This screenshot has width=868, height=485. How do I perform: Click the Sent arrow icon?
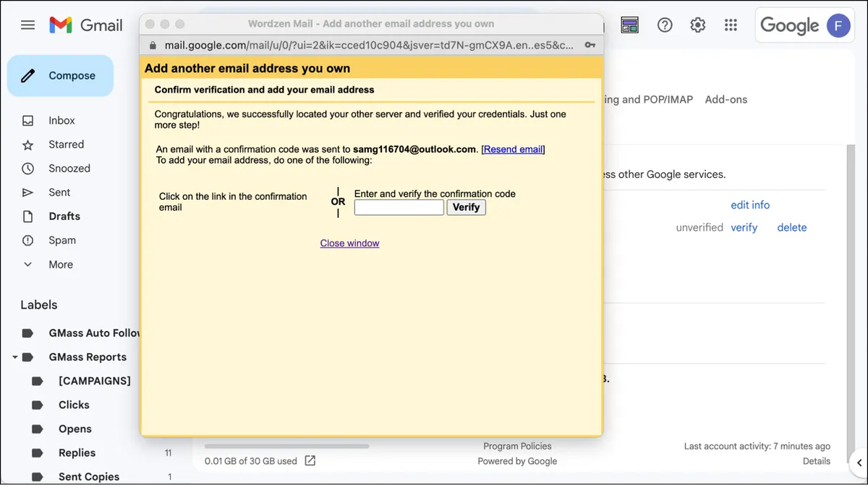pos(27,193)
